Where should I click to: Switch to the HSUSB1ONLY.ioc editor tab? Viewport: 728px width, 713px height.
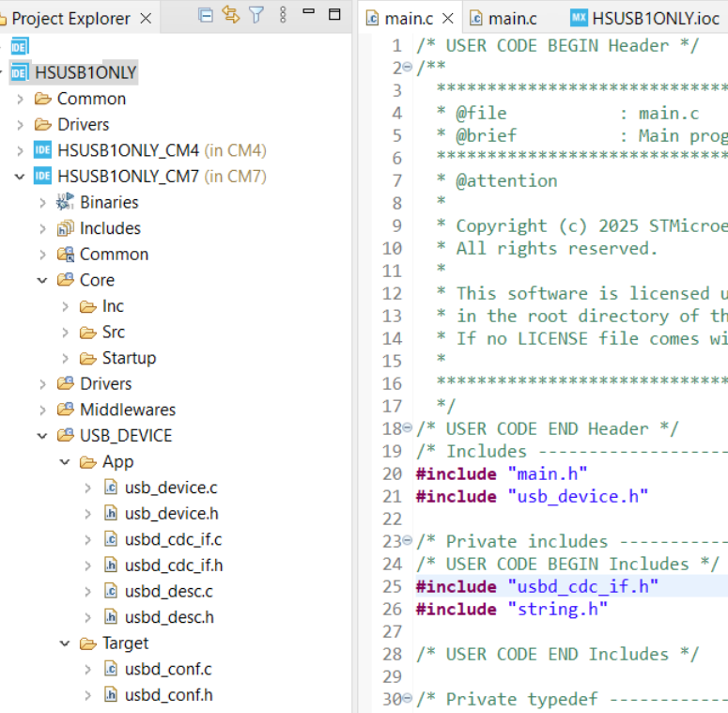[647, 19]
